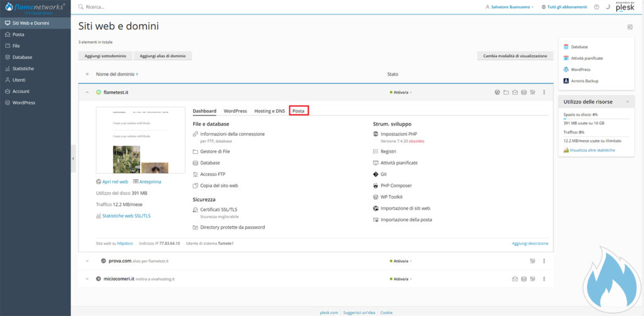Screen dimensions: 644x316
Task: Select Statistiche in the left sidebar
Action: point(23,68)
